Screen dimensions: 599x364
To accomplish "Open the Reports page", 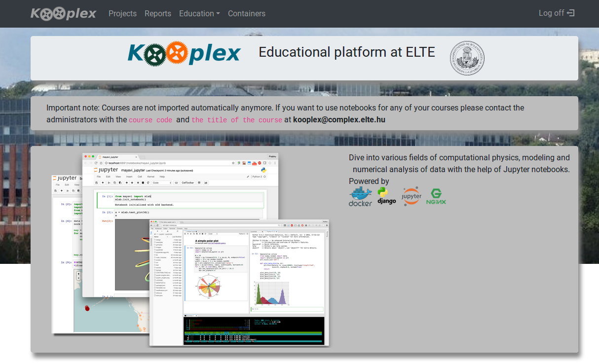I will coord(158,13).
